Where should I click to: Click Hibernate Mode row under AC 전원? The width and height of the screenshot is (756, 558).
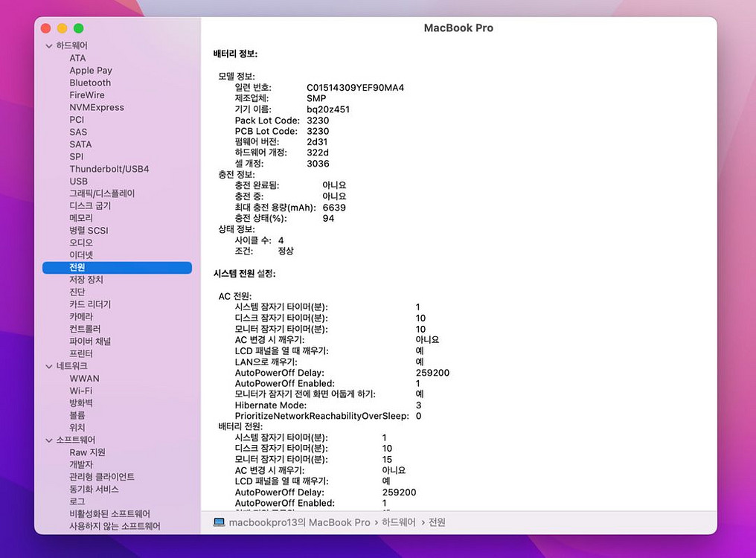tap(328, 405)
